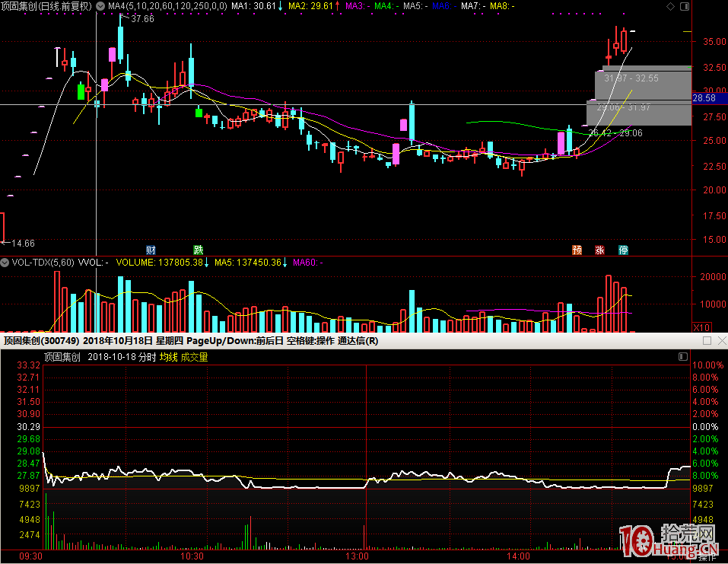Click the square icon at chart top-right
The image size is (728, 564).
click(684, 6)
